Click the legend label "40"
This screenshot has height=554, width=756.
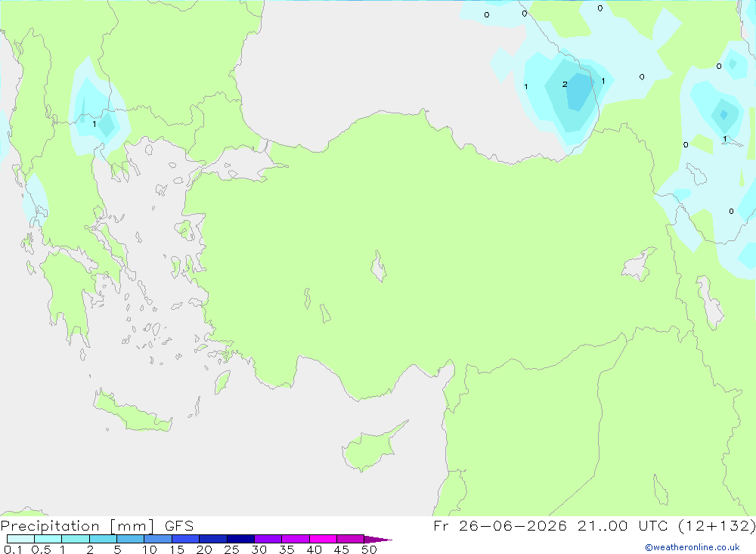(x=314, y=549)
